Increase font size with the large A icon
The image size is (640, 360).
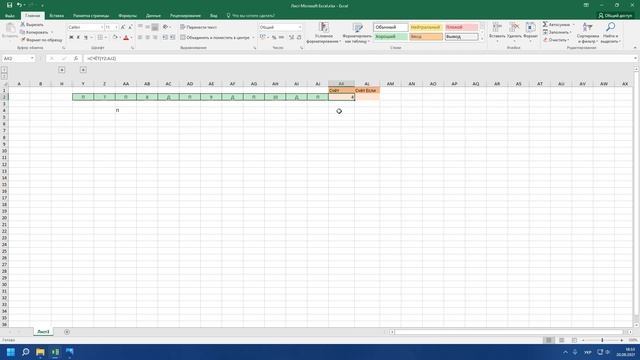click(x=123, y=27)
